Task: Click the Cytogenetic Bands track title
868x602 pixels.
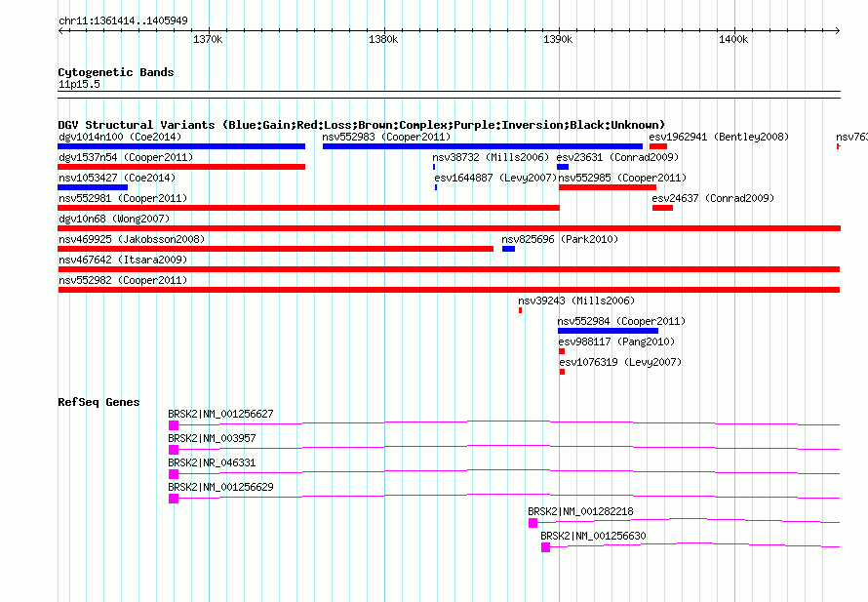Action: [x=116, y=72]
